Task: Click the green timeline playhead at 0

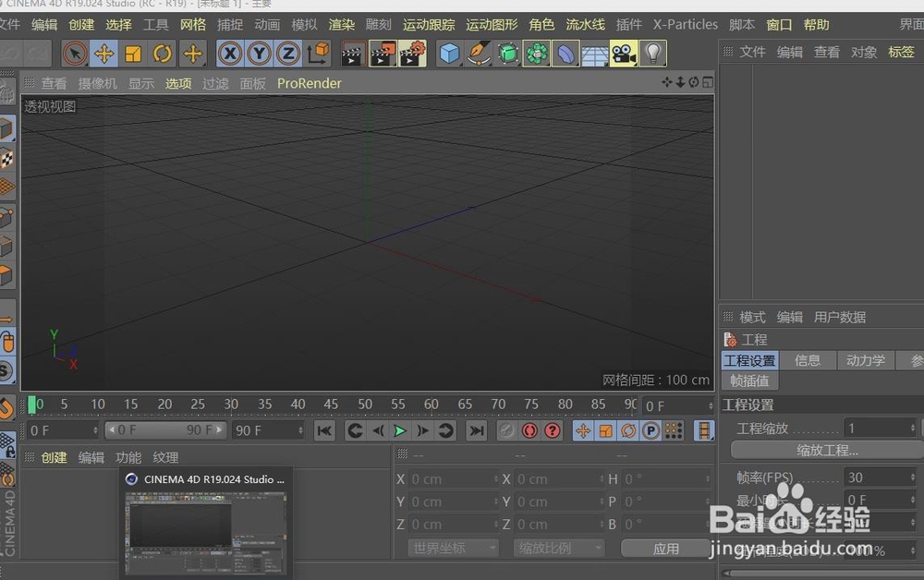Action: pyautogui.click(x=31, y=405)
